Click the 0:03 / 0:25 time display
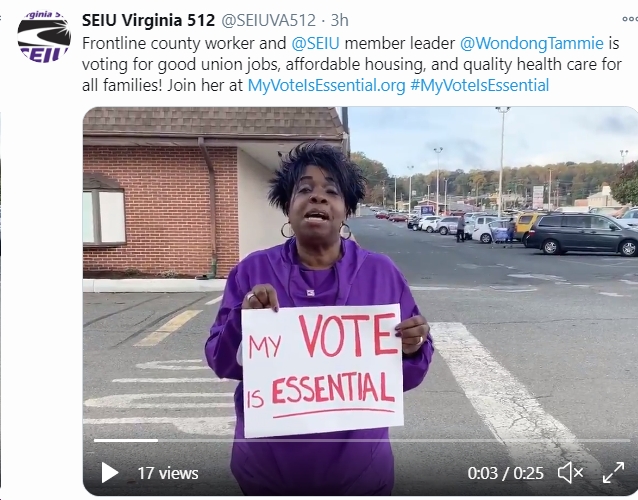Image resolution: width=638 pixels, height=500 pixels. 505,473
